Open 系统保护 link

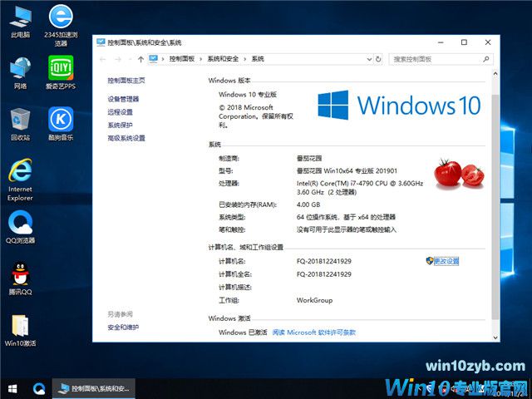(x=120, y=125)
